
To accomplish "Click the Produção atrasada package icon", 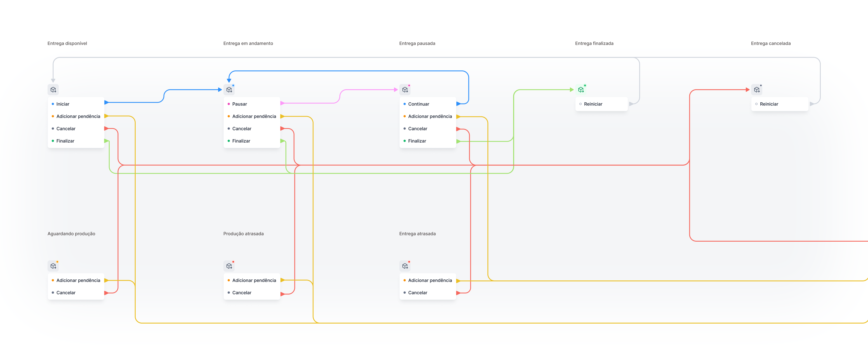I will coord(229,266).
